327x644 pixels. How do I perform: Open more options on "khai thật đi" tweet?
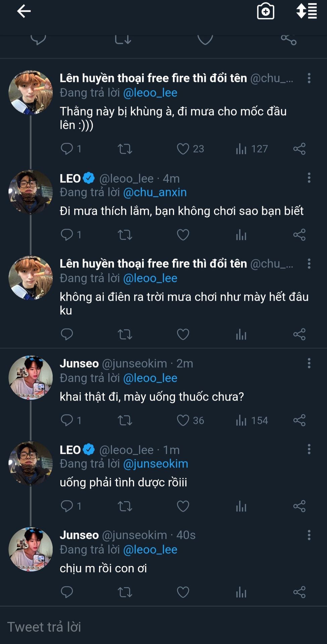309,363
